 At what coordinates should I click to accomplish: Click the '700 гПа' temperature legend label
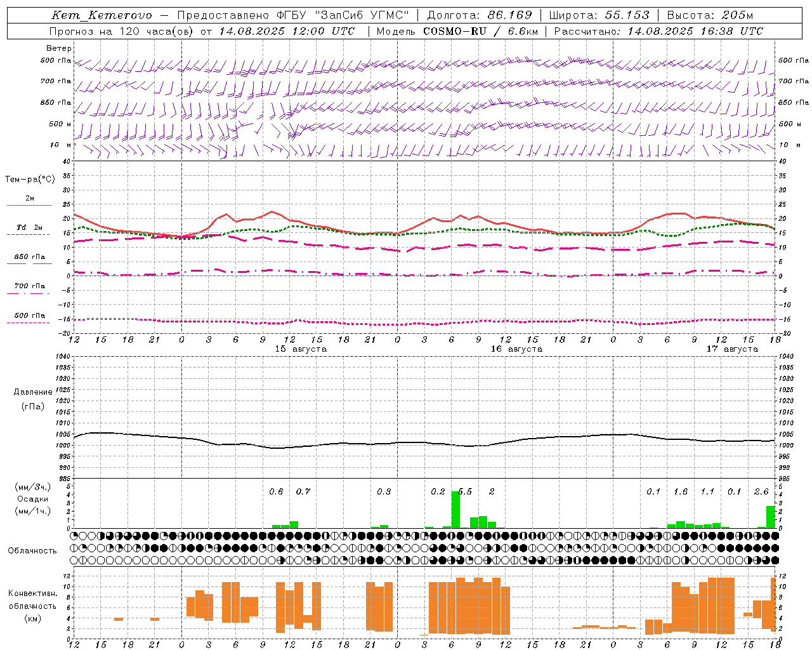pyautogui.click(x=30, y=286)
